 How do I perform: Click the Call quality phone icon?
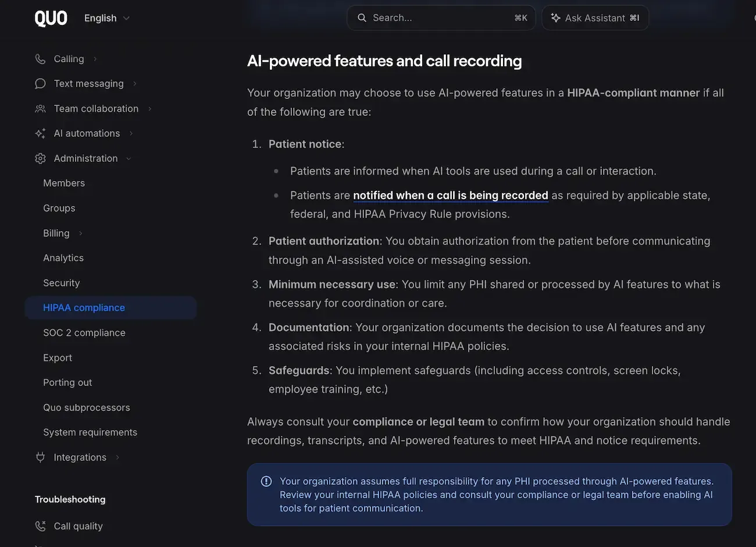[40, 526]
